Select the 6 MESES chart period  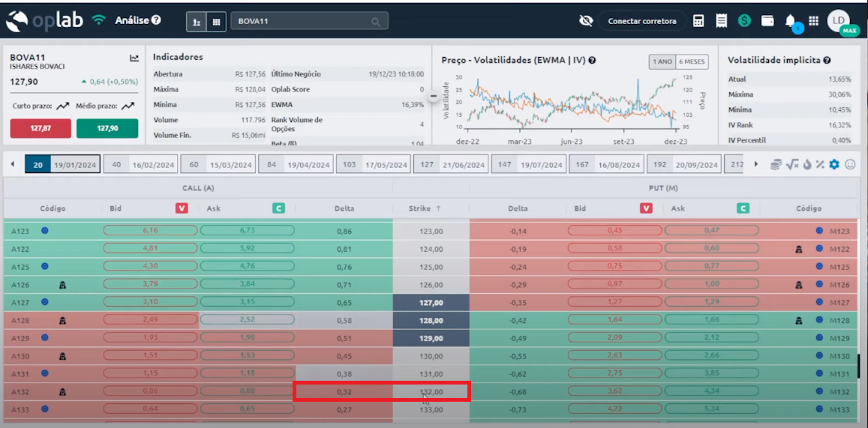click(x=692, y=61)
